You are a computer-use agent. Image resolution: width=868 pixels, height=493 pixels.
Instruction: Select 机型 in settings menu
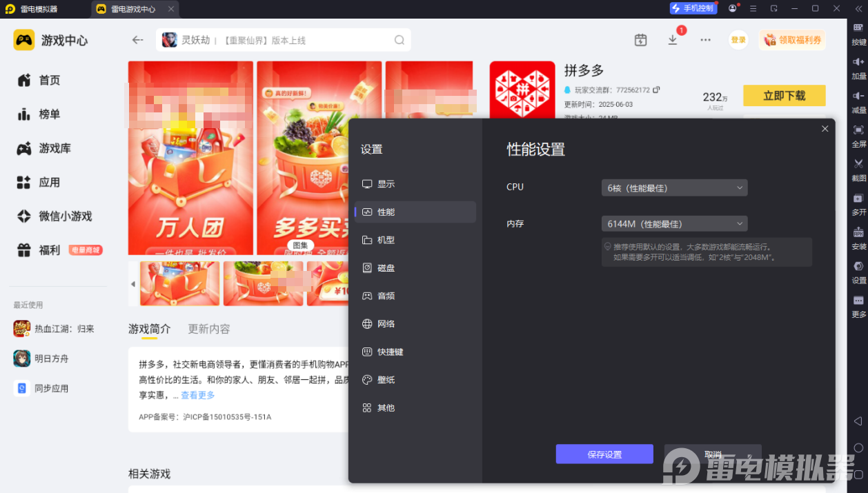coord(415,240)
